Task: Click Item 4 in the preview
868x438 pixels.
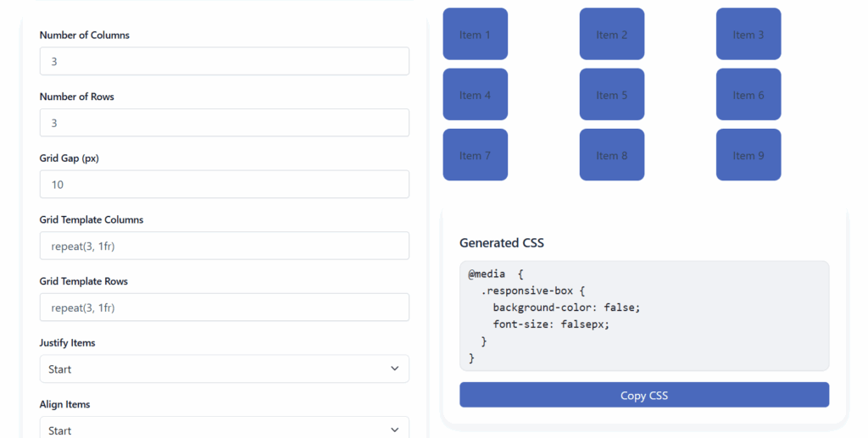Action: pos(475,95)
